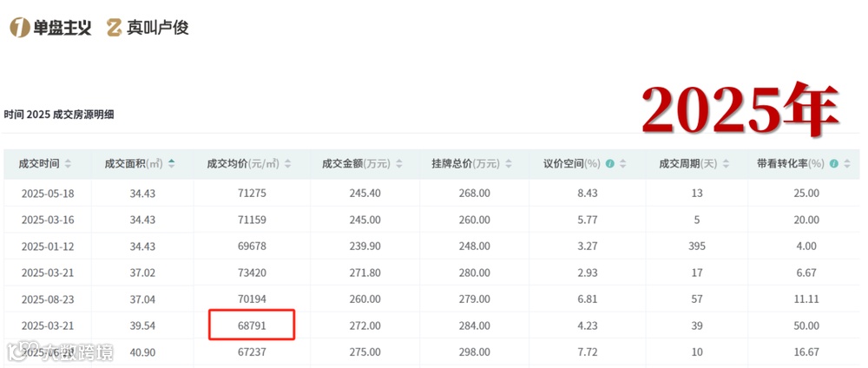
Task: Sort by 成交均价 column sort arrows
Action: (288, 164)
